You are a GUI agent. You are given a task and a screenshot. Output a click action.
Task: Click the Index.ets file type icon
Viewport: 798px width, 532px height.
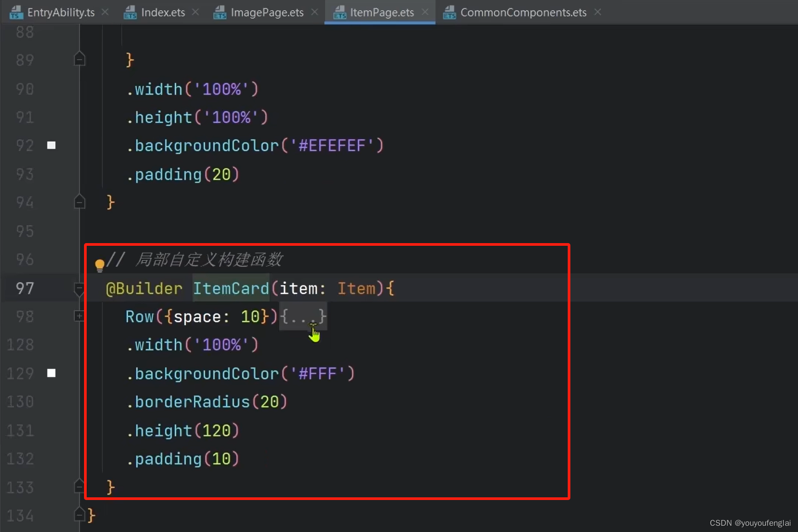130,12
